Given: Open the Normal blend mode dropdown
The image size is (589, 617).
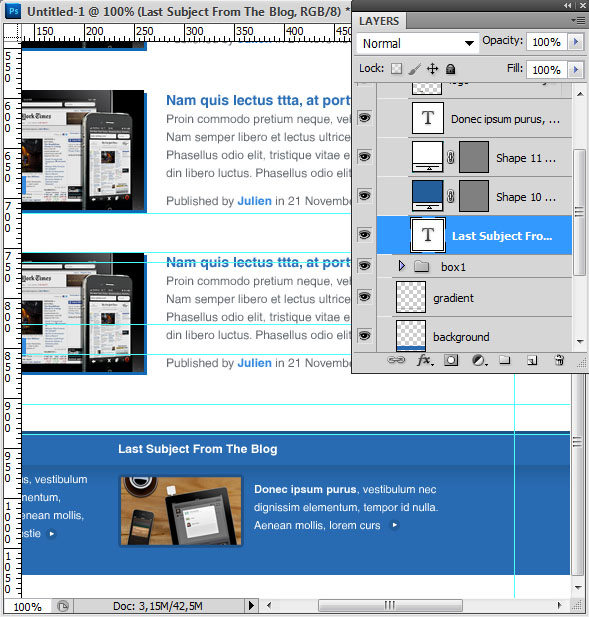Looking at the screenshot, I should (418, 43).
